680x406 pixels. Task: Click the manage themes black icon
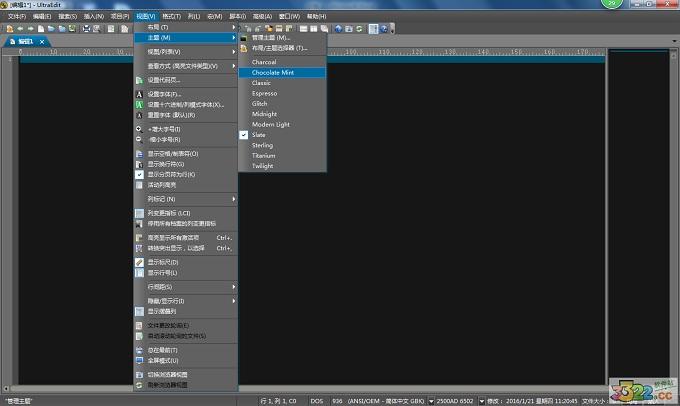point(244,38)
